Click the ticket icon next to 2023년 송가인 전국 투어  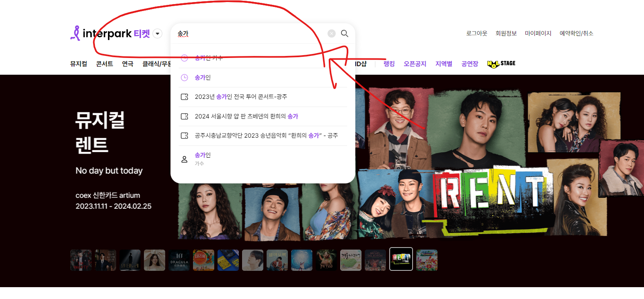(x=184, y=97)
